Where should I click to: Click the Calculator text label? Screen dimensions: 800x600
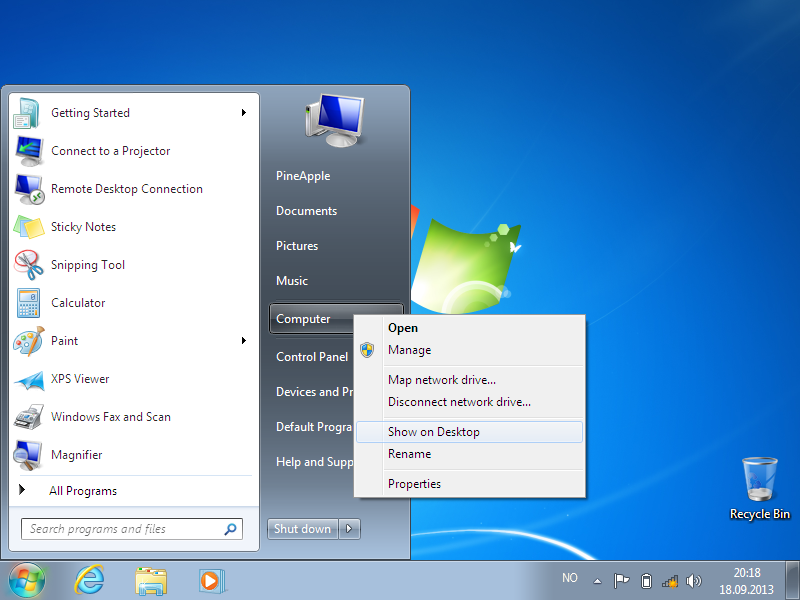(78, 303)
